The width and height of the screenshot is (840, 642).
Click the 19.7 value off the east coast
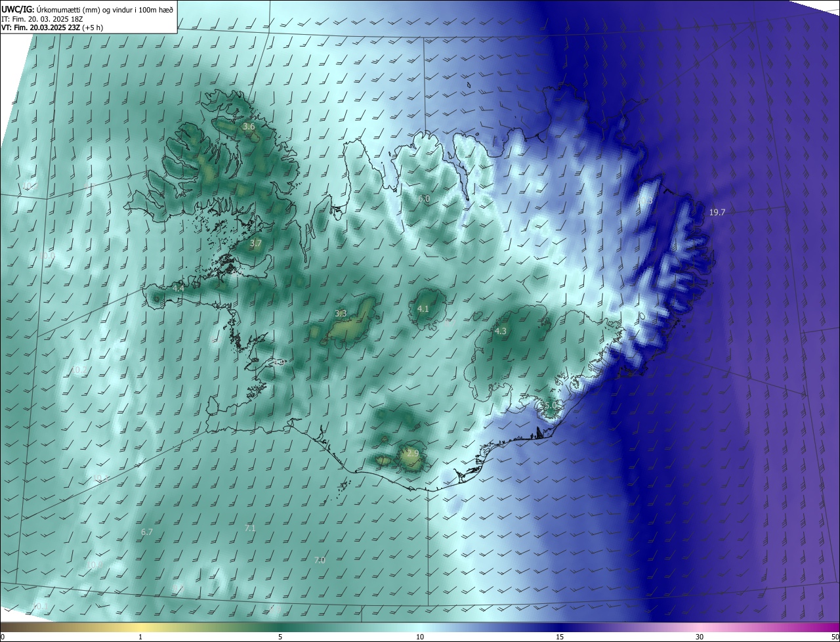point(717,212)
